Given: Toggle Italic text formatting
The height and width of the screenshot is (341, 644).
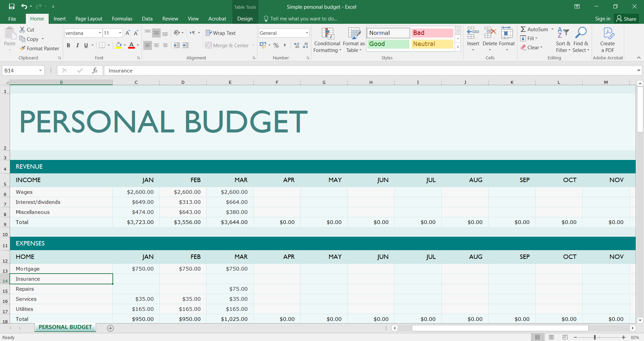Looking at the screenshot, I should click(78, 45).
